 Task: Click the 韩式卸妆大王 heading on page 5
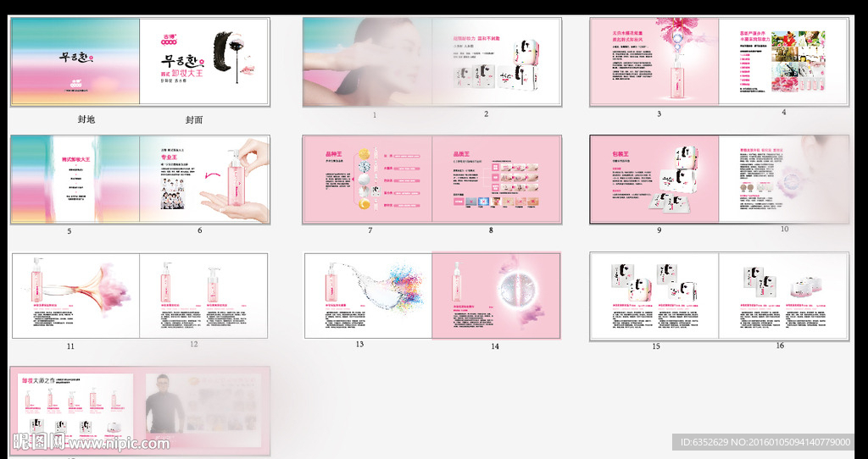[x=75, y=159]
